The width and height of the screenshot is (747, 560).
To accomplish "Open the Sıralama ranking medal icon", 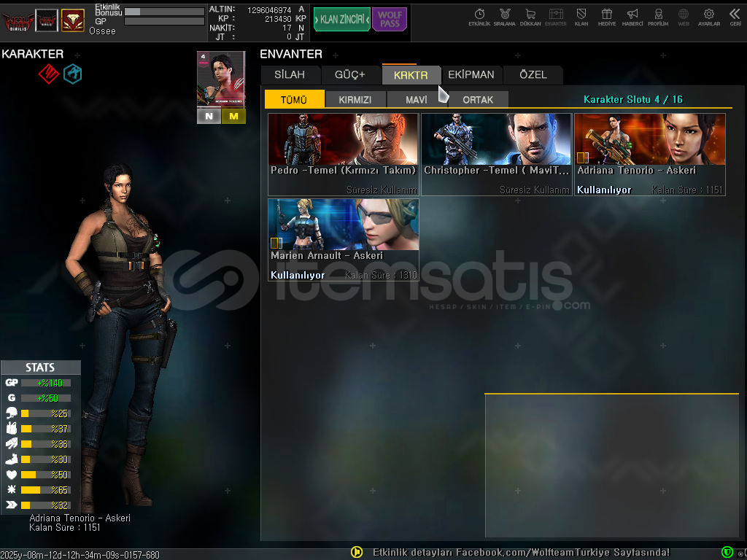I will tap(505, 17).
